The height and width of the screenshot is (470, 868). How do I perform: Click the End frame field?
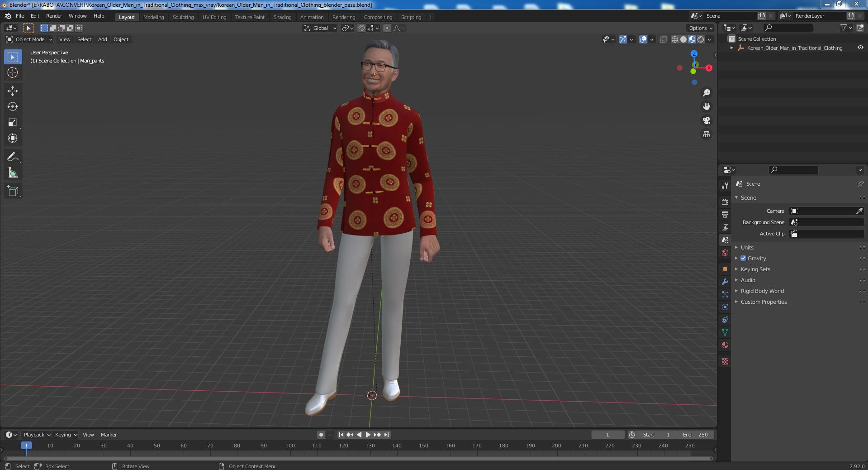pos(695,435)
